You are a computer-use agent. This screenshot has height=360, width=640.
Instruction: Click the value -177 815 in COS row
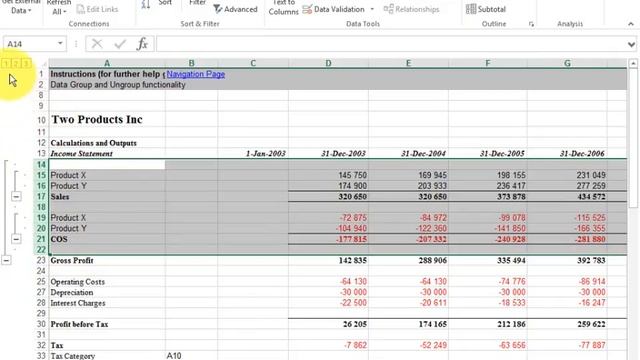[x=351, y=239]
